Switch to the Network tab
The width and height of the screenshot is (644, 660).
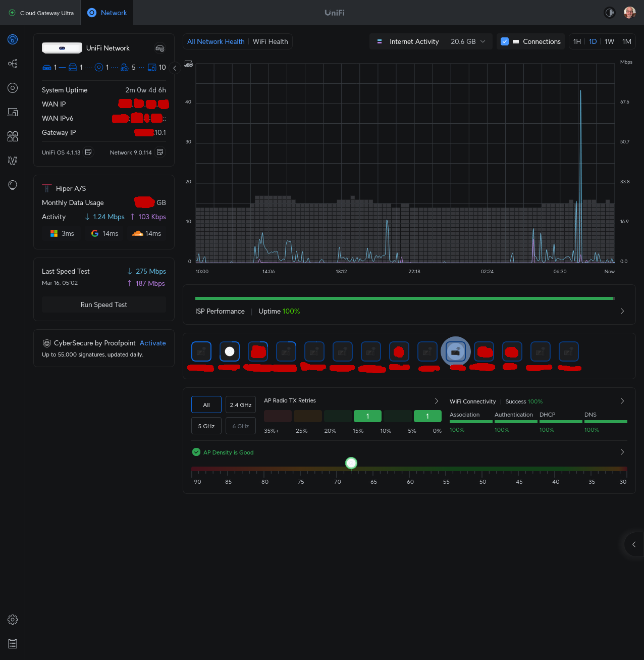pyautogui.click(x=107, y=13)
